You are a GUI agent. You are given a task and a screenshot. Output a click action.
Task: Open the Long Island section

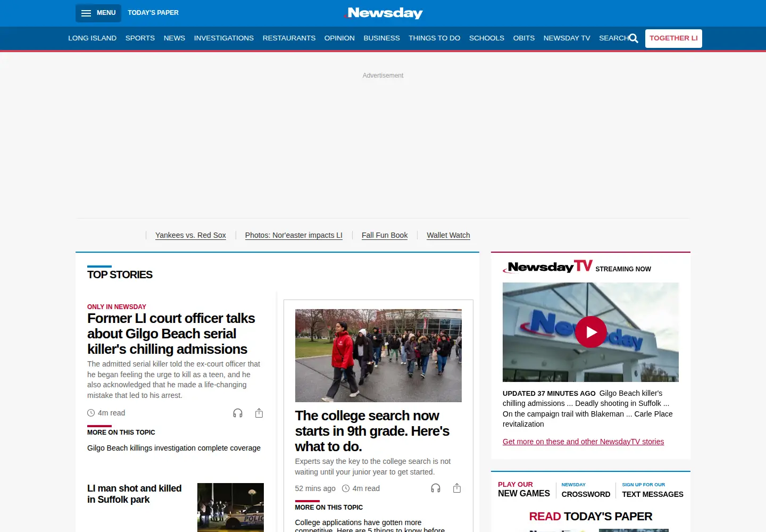92,38
